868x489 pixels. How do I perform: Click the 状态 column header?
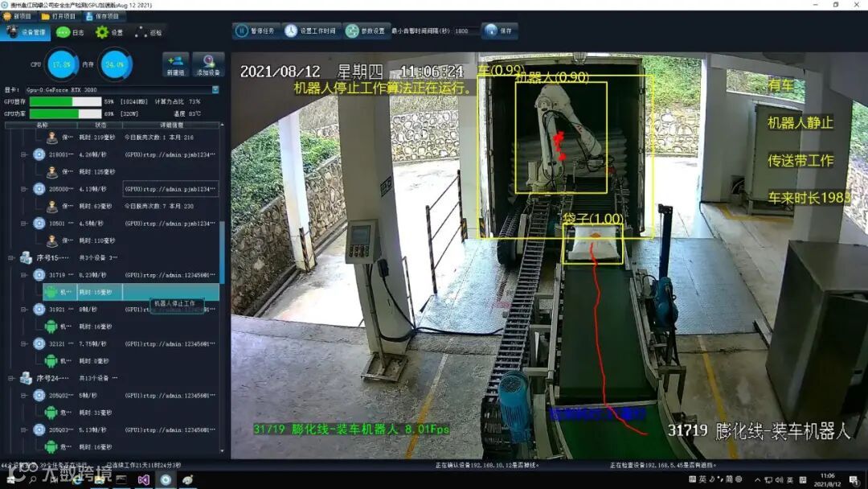[100, 125]
